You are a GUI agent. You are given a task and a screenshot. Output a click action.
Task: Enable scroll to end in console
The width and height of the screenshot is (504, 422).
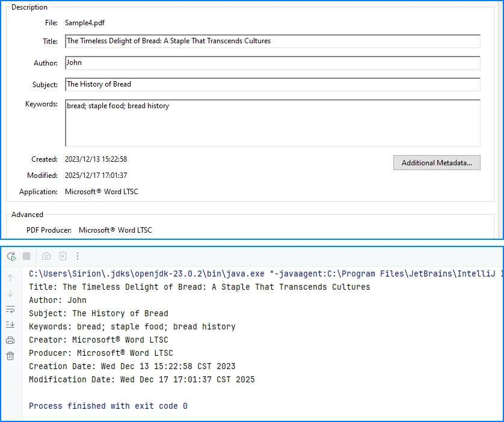(10, 325)
